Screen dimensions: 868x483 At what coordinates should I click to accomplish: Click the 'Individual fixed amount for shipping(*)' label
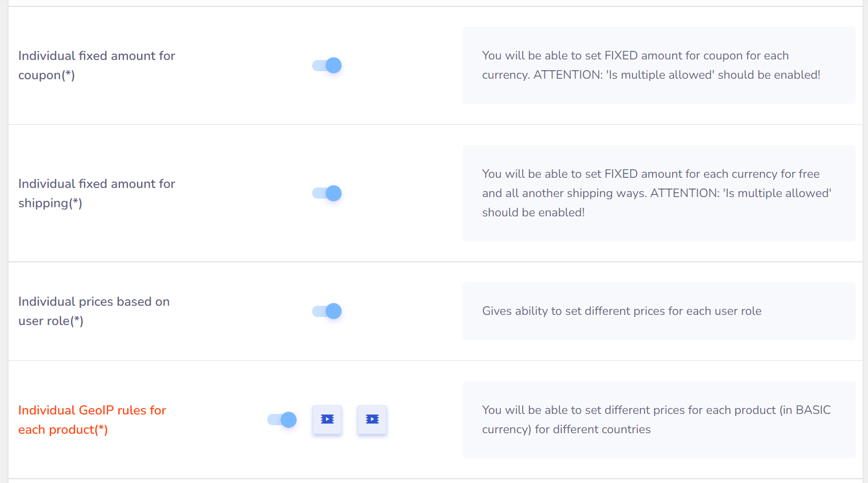coord(96,193)
